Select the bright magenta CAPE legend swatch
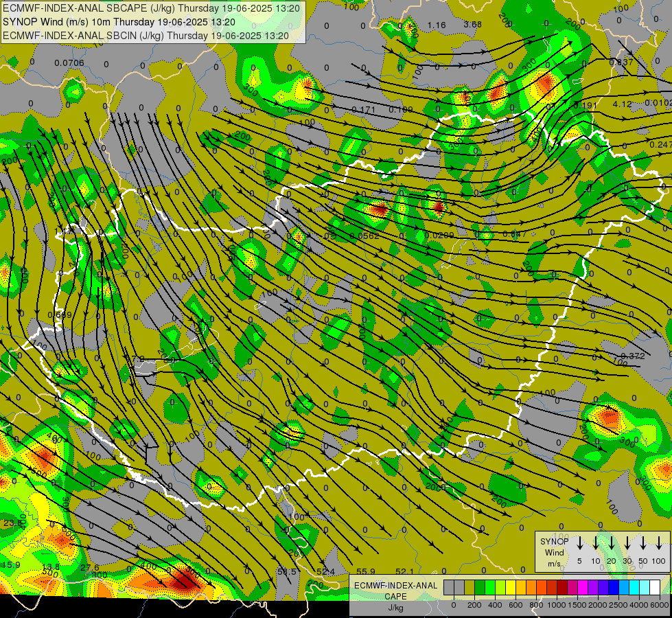The width and height of the screenshot is (672, 618). tap(583, 587)
